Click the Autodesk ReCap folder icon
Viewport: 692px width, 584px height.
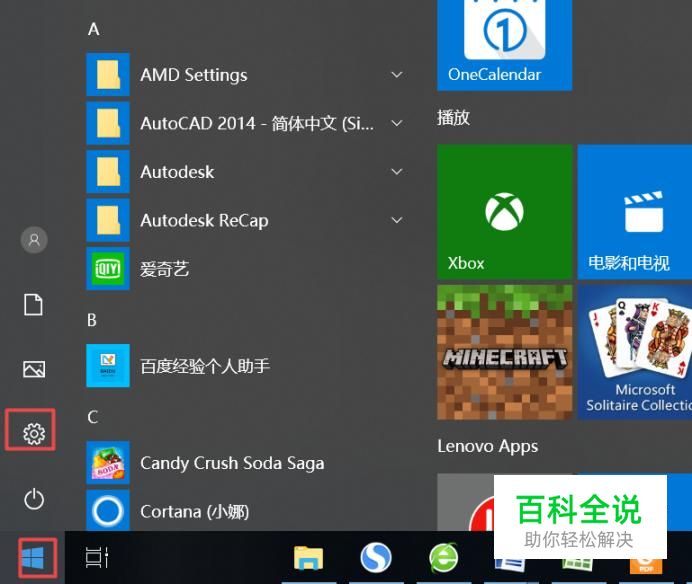[x=108, y=220]
